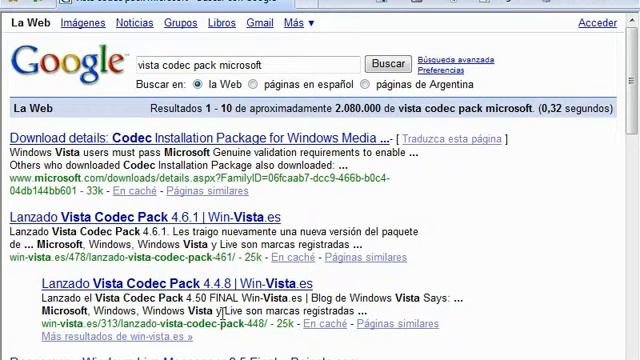Select the 'páginas de Argentina' radio button
The image size is (640, 360).
point(365,84)
